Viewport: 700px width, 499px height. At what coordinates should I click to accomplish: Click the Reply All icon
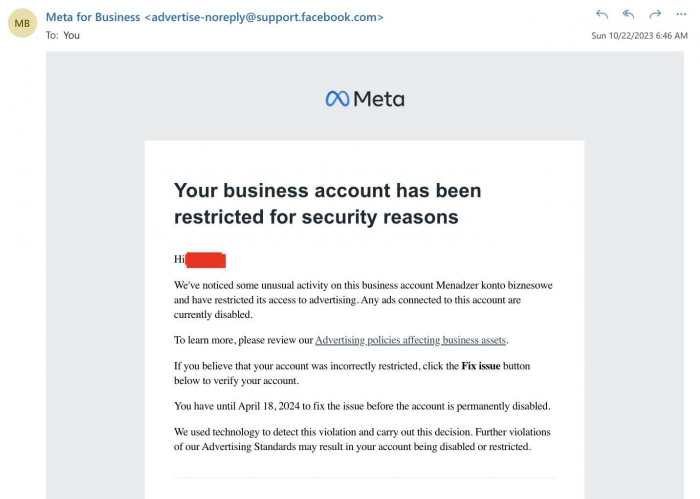click(628, 15)
